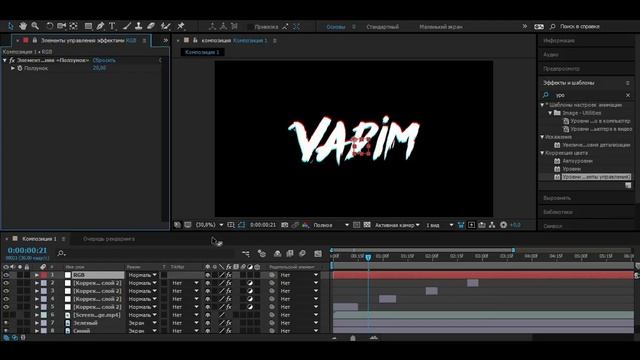Open parent dropdown for RGB layer
640x360 pixels.
(x=299, y=275)
